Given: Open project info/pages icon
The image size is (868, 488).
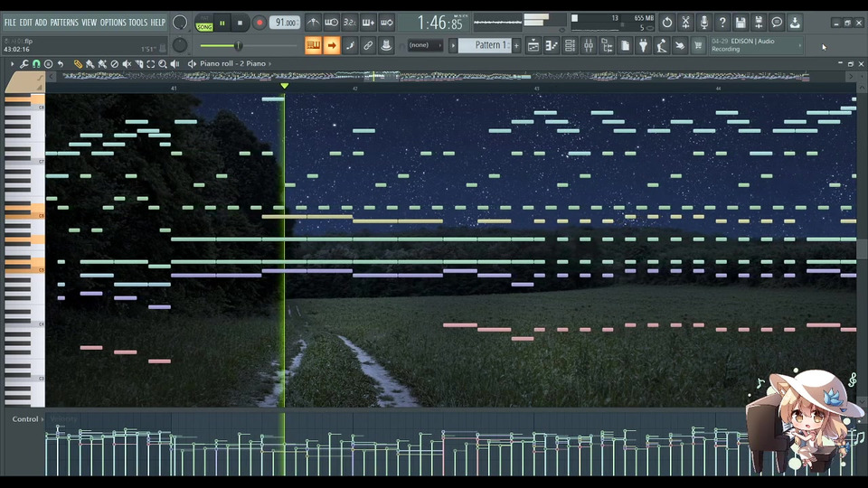Looking at the screenshot, I should point(625,45).
